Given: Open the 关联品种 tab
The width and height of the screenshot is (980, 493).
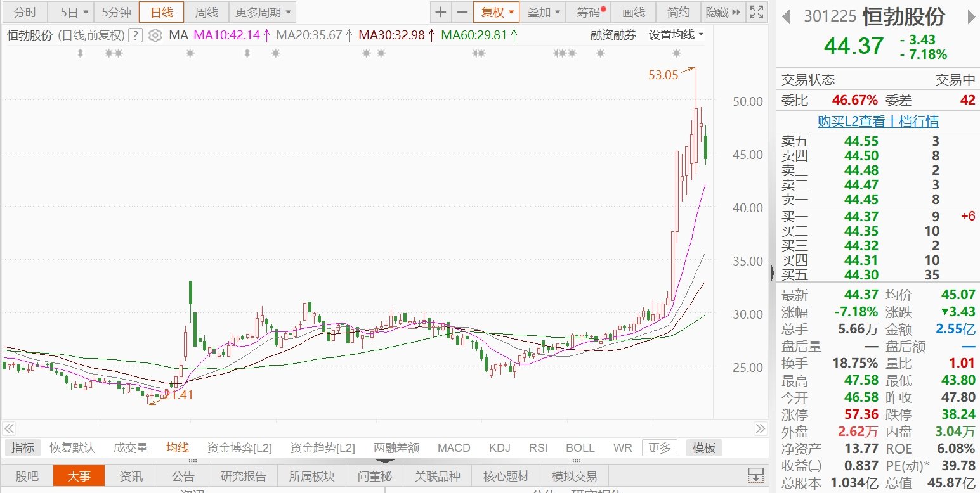Looking at the screenshot, I should (437, 476).
